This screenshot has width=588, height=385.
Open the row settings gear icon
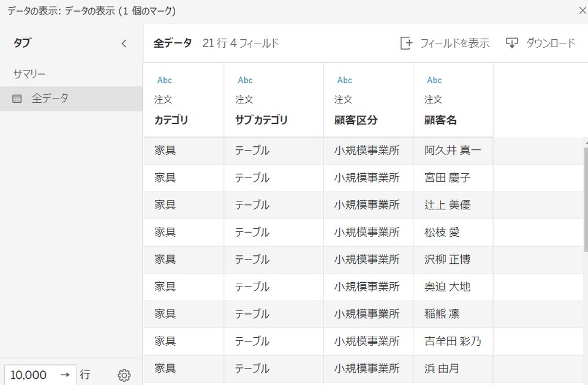(x=124, y=375)
